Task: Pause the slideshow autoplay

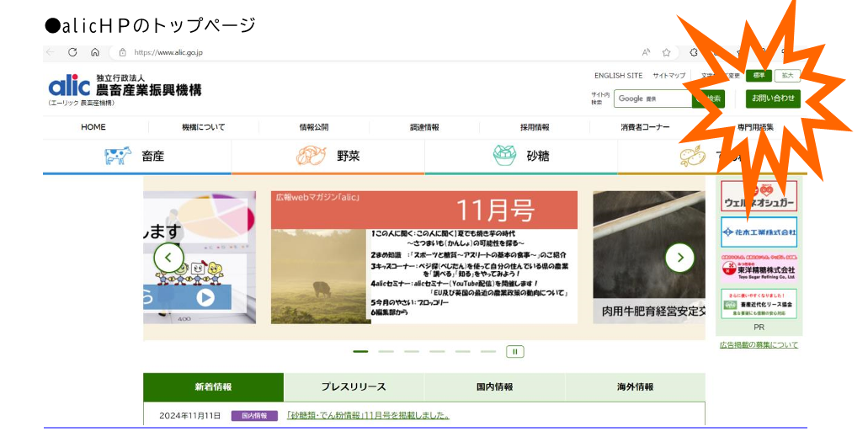Action: pyautogui.click(x=514, y=352)
